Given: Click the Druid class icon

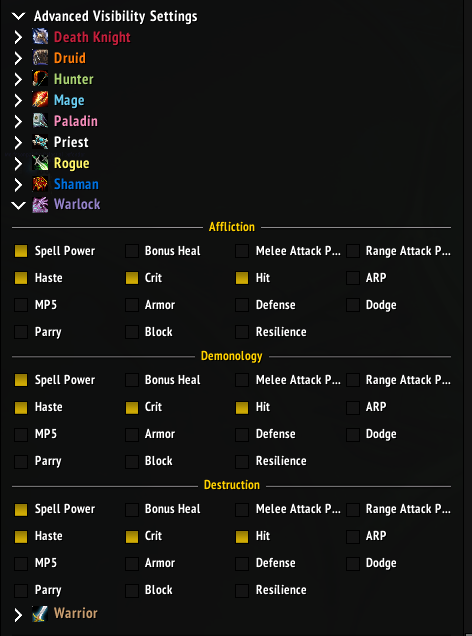Looking at the screenshot, I should (40, 58).
